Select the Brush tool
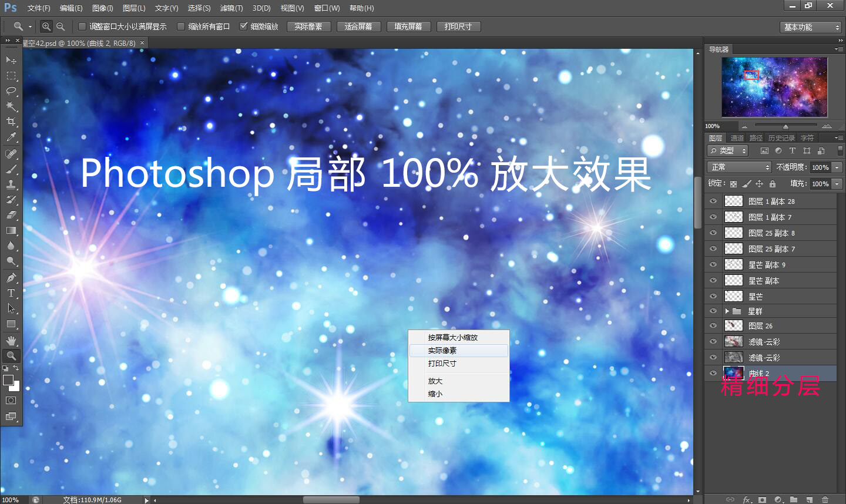Viewport: 846px width, 504px height. 11,169
